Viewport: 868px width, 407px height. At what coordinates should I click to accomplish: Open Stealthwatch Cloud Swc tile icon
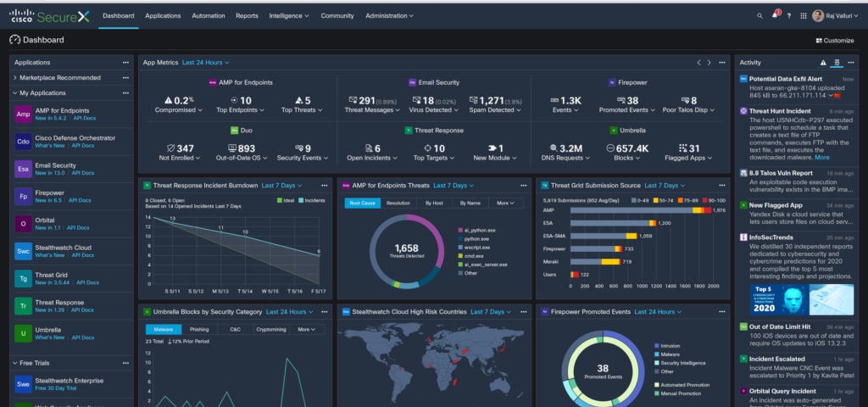tap(23, 251)
